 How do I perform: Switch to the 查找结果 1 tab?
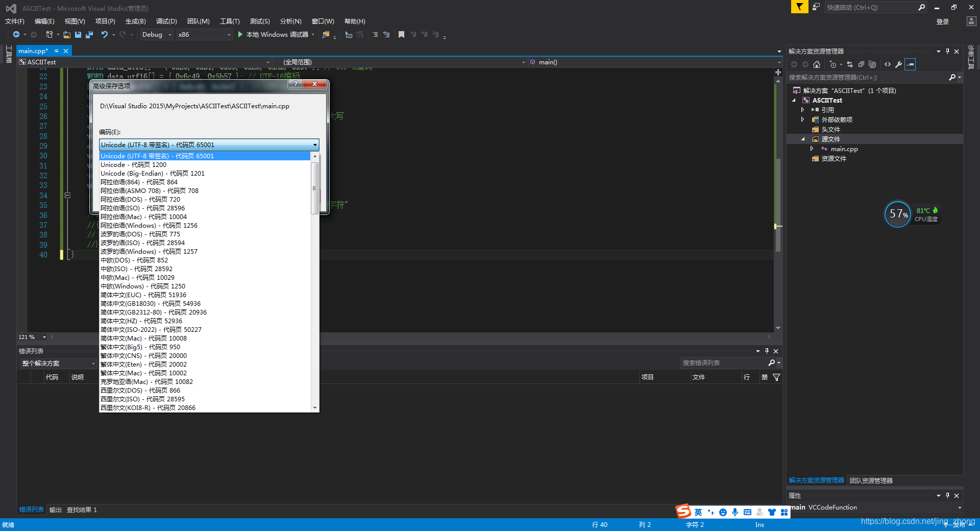pyautogui.click(x=82, y=510)
